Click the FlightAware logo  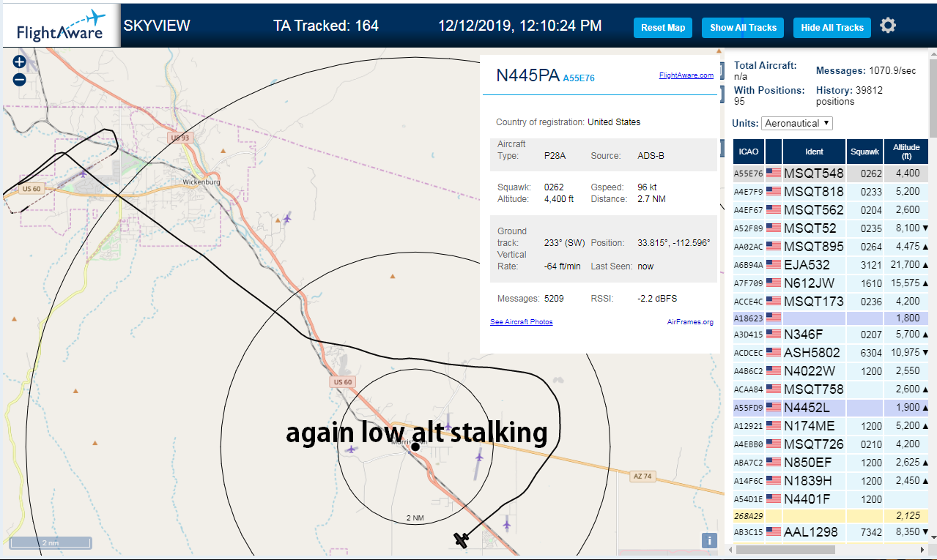point(61,26)
